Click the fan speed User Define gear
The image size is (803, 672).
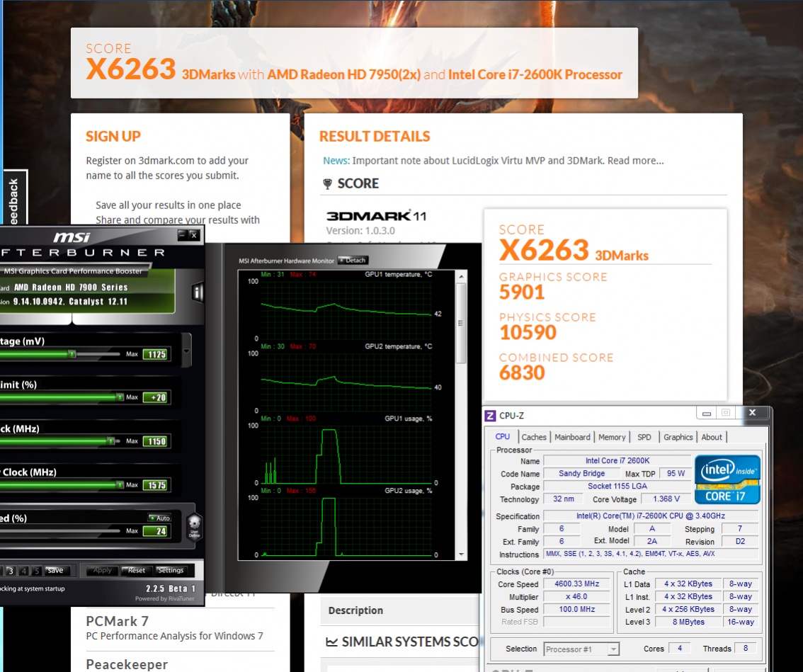(x=194, y=527)
